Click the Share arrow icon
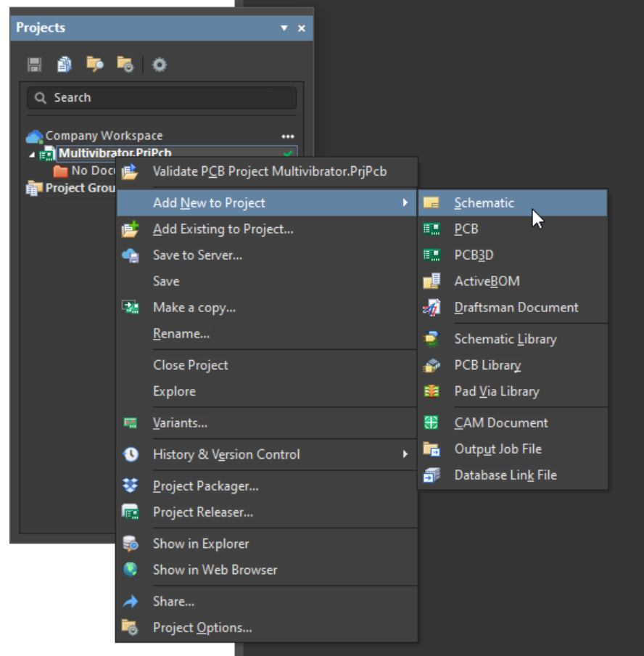 pos(131,601)
